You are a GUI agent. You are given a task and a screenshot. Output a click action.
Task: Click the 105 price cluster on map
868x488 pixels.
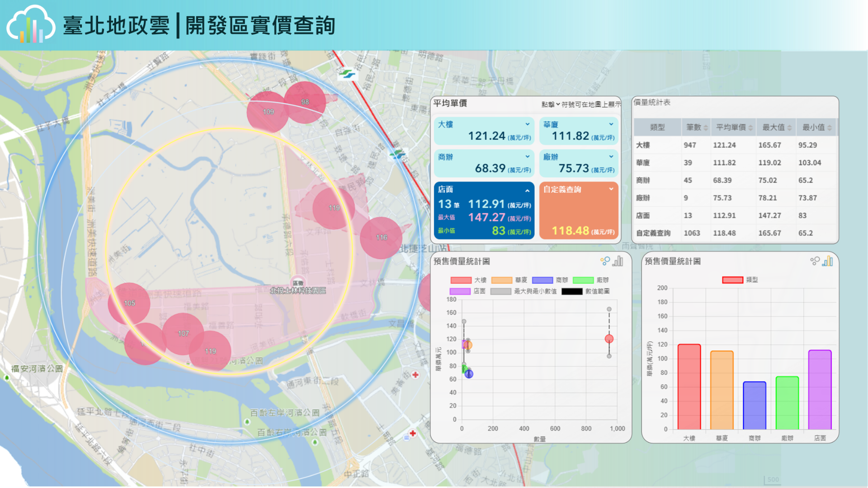[x=129, y=303]
